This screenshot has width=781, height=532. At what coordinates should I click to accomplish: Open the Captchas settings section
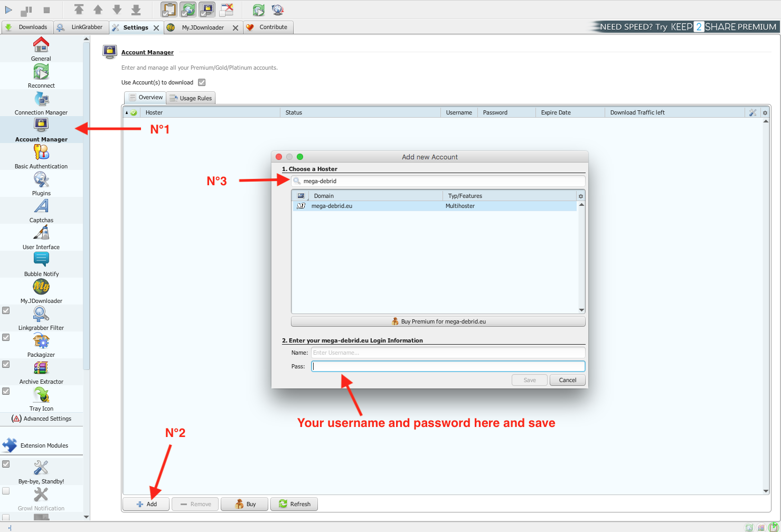tap(41, 211)
